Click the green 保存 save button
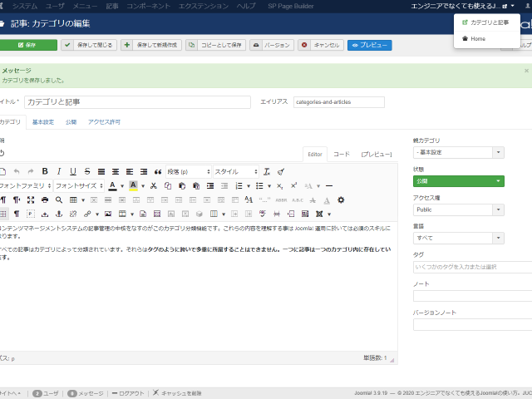 click(x=27, y=45)
